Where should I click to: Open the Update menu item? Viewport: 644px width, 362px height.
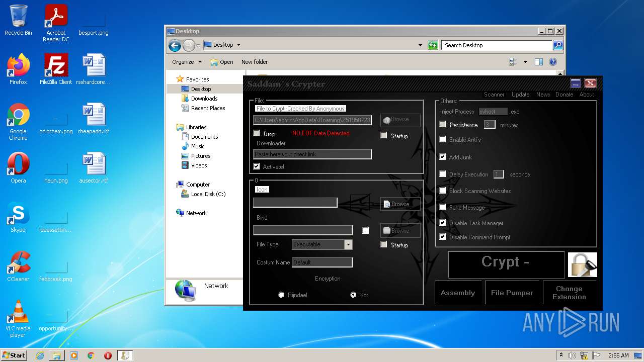click(520, 95)
